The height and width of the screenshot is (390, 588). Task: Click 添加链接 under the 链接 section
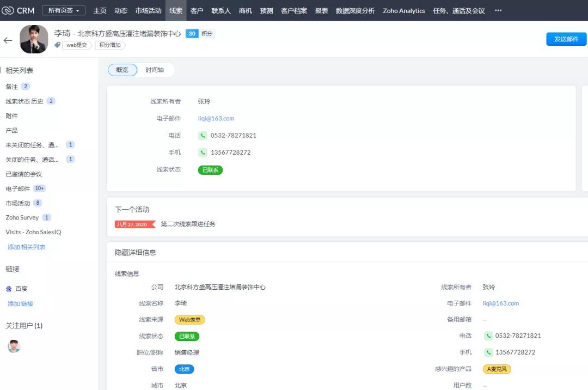(20, 303)
